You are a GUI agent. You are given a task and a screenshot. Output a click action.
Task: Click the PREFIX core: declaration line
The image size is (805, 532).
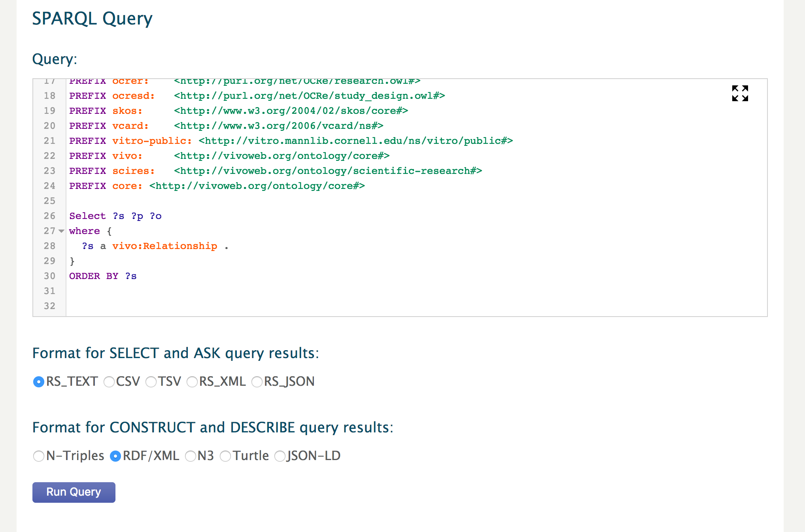[217, 186]
